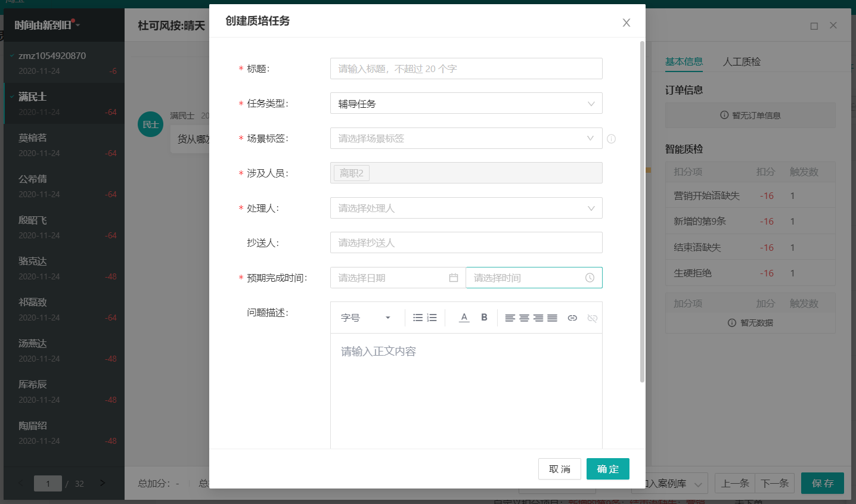Select 库希辰 in the session list
Image resolution: width=856 pixels, height=504 pixels.
coord(64,391)
